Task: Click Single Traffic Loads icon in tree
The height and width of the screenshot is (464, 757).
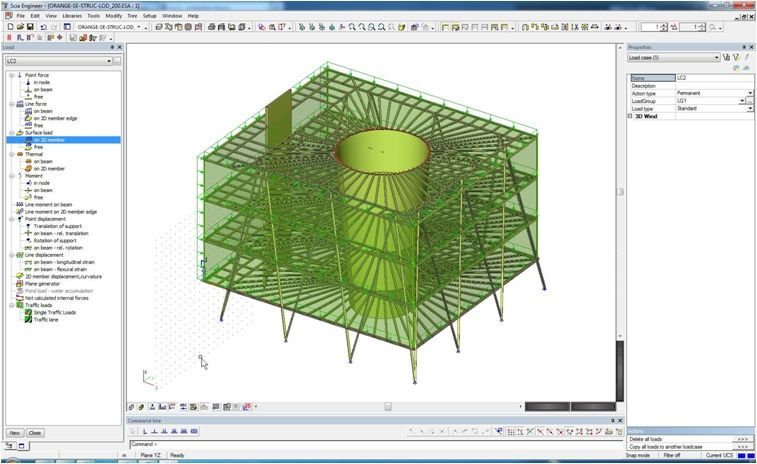Action: (28, 312)
